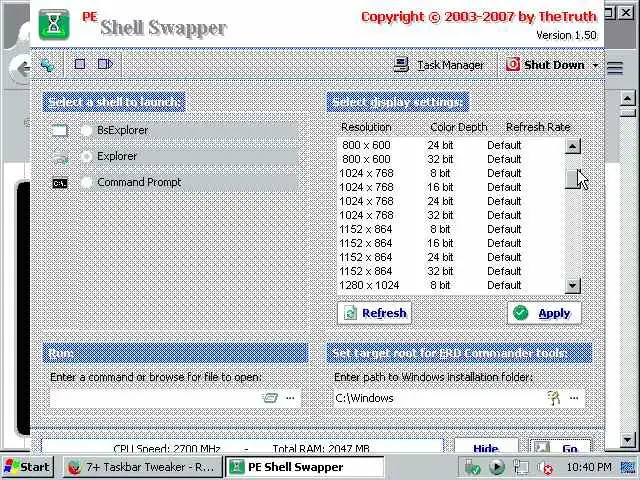Click the background window scroll down arrow
Viewport: 640px width, 480px height.
tap(627, 440)
